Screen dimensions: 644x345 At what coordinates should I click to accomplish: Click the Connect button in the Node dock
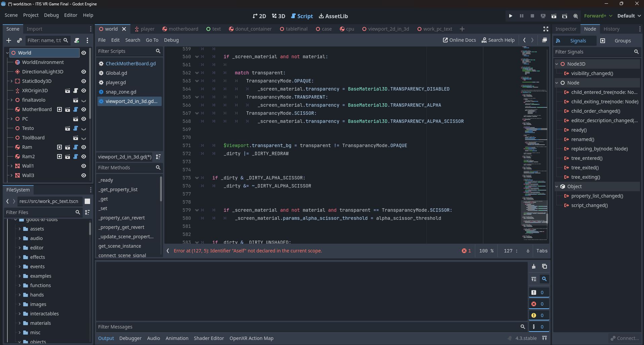coord(625,338)
